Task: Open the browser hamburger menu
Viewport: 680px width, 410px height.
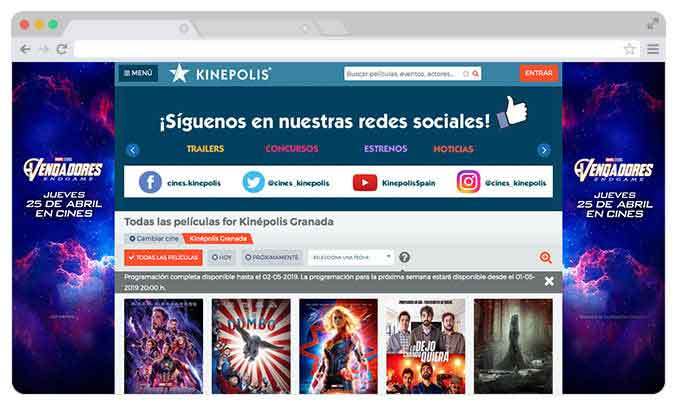Action: 653,49
